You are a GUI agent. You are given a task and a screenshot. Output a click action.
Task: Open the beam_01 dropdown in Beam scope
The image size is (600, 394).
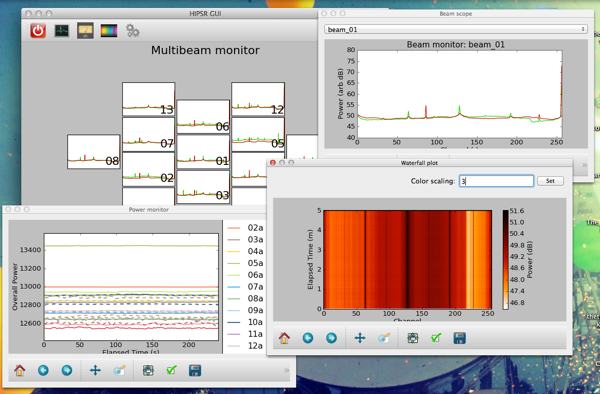(456, 29)
